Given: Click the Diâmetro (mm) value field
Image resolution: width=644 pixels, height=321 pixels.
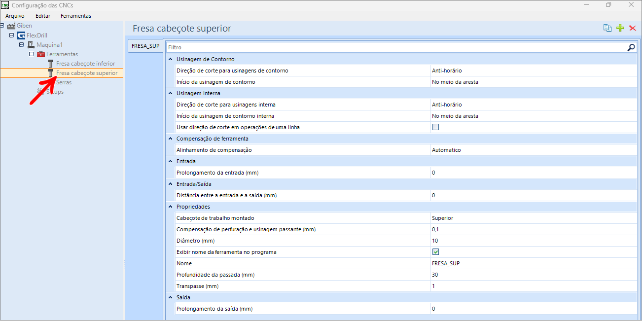Looking at the screenshot, I should 533,241.
